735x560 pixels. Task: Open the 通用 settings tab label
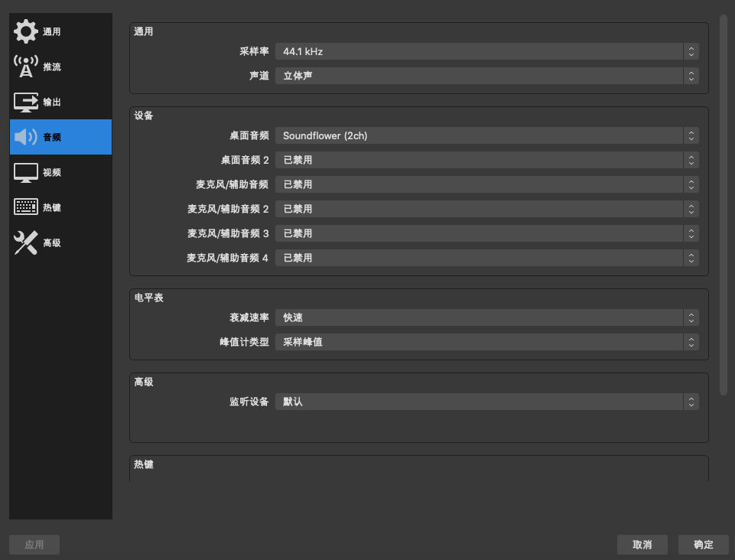point(51,32)
